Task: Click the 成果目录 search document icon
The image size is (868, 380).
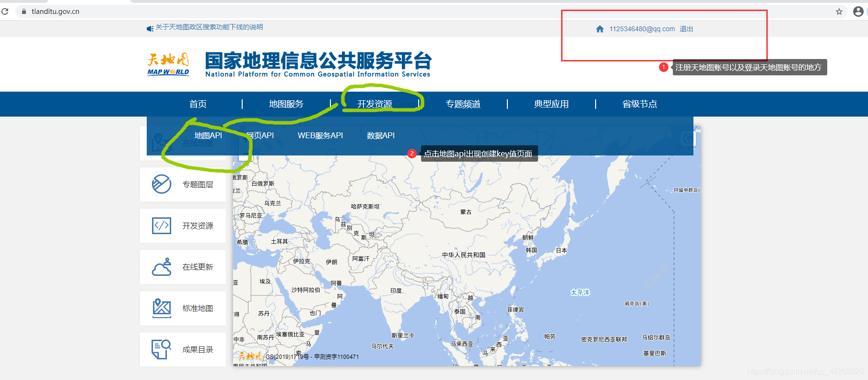Action: pos(162,349)
